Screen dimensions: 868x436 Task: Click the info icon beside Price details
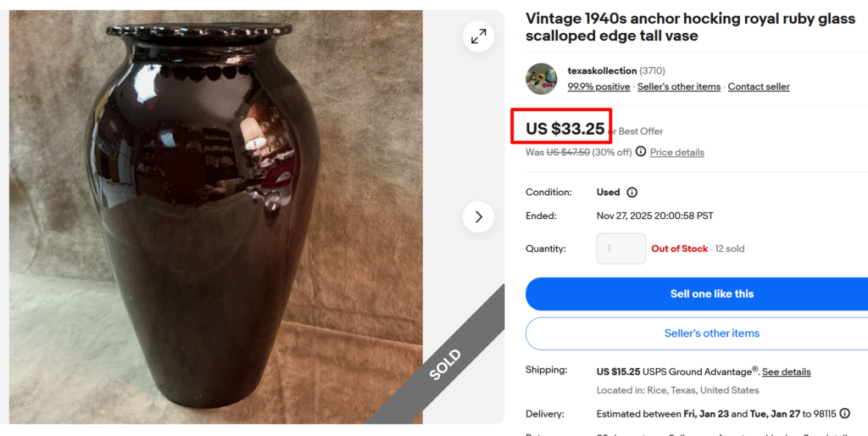point(641,152)
